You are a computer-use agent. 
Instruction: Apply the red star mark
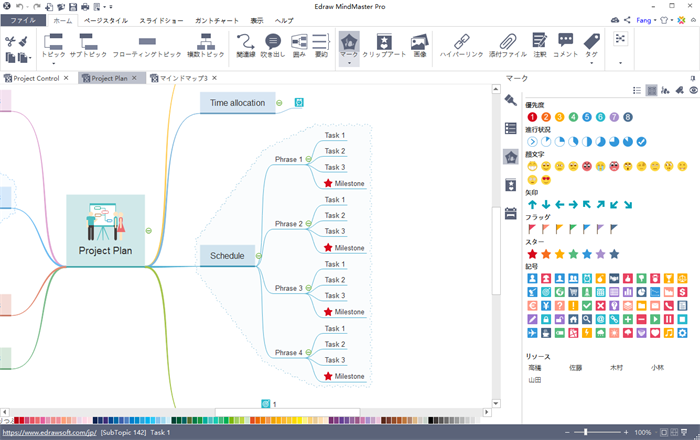pyautogui.click(x=532, y=254)
